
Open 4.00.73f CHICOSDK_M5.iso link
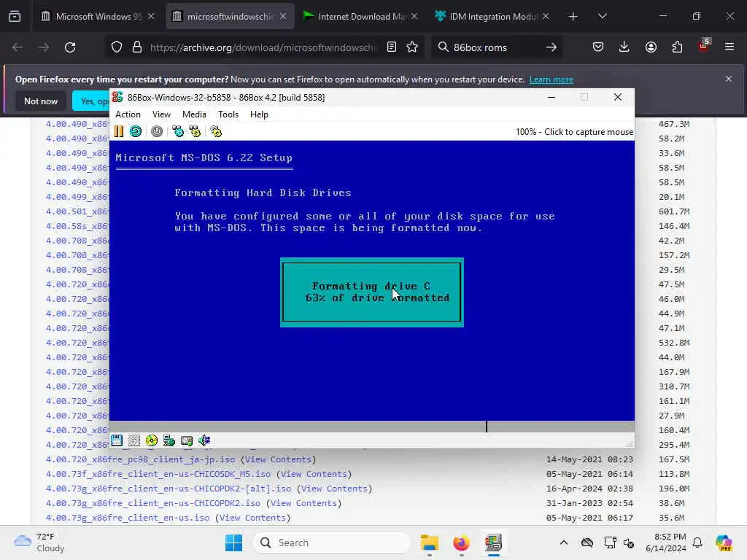point(158,474)
